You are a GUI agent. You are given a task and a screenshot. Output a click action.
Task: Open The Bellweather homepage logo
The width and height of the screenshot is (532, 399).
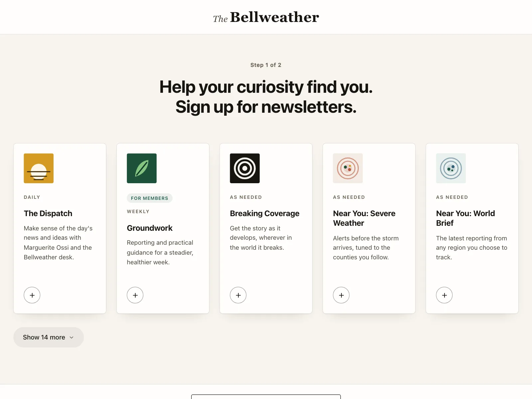(x=266, y=17)
